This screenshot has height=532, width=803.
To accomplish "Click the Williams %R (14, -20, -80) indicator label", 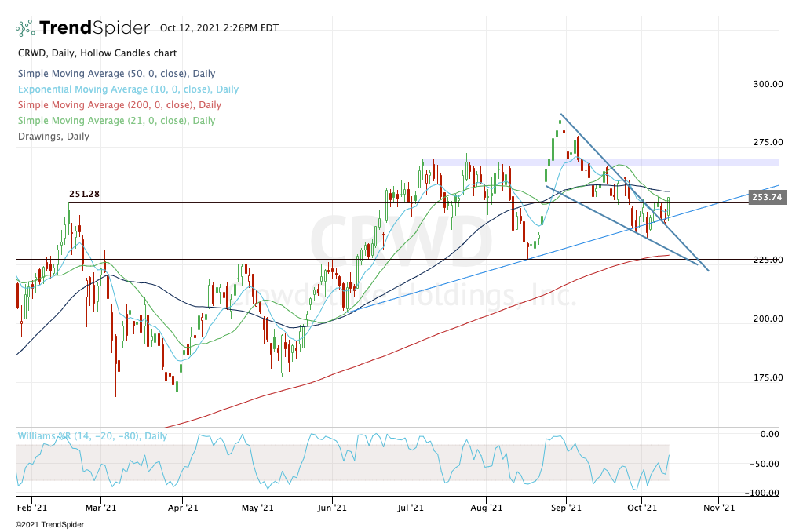I will click(93, 436).
